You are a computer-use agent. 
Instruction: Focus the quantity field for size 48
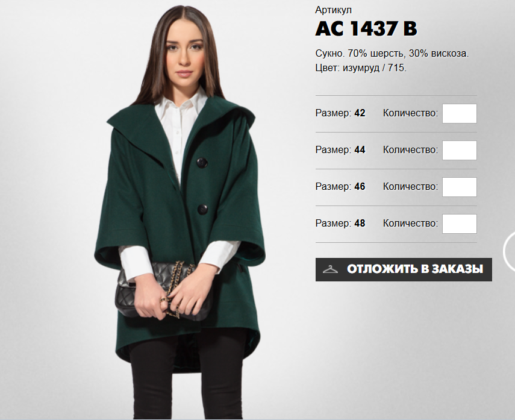[459, 224]
